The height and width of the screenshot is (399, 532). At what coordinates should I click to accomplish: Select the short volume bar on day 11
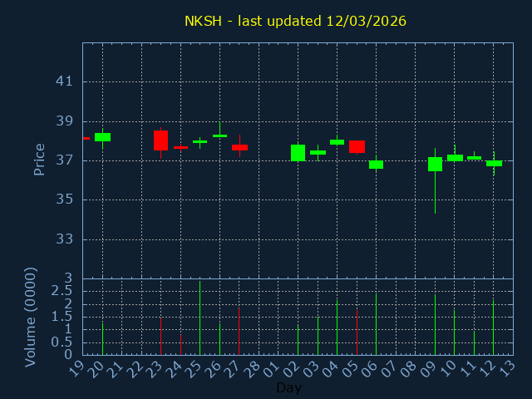point(474,342)
